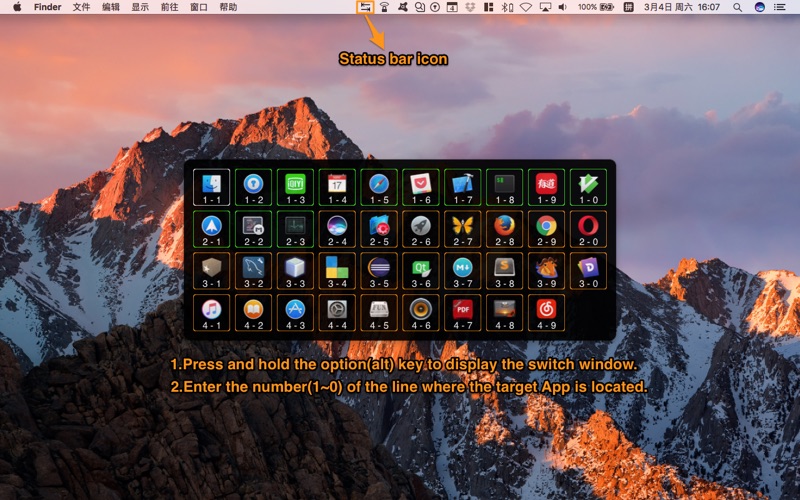Open the MySQL dolphin app labeled 3-2

(x=253, y=271)
